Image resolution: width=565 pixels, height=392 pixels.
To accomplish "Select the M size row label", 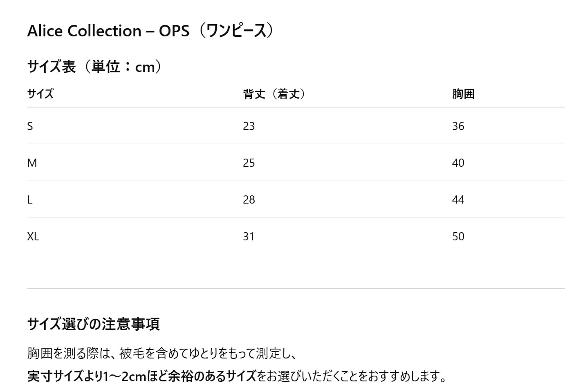I will tap(32, 163).
